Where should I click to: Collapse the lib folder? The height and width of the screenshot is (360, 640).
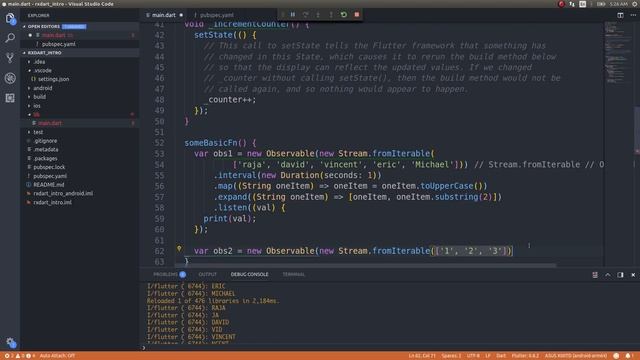(80, 115)
